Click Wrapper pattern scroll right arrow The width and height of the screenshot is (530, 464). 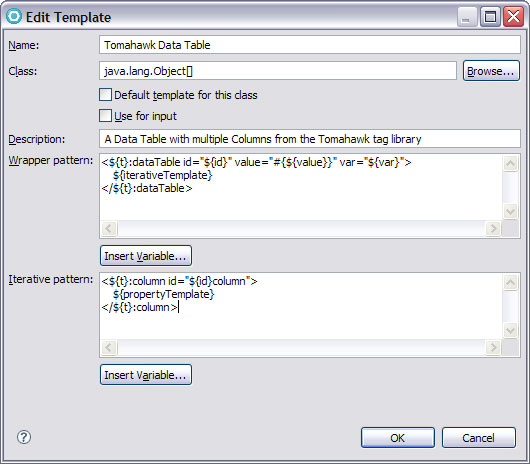[493, 229]
